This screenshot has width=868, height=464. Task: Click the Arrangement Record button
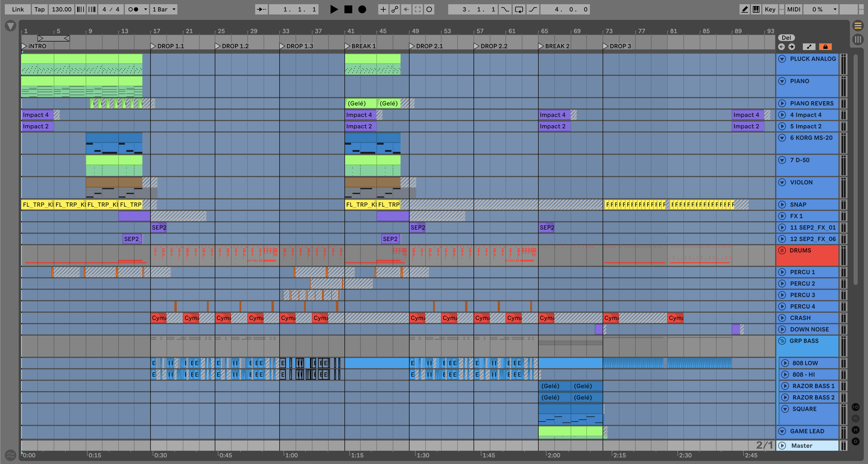[x=362, y=9]
